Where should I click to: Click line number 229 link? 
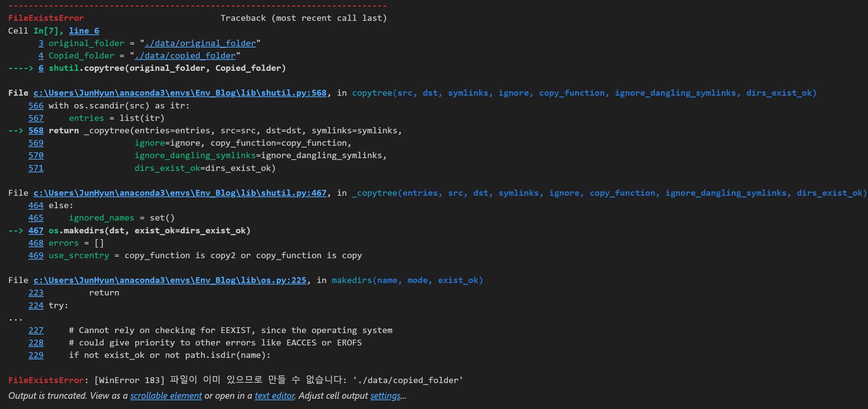tap(36, 355)
